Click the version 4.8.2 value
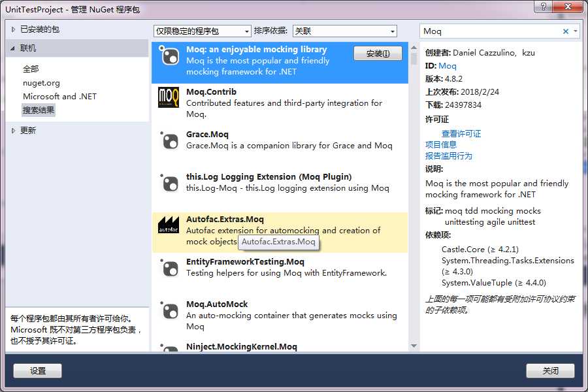This screenshot has height=392, width=588. (453, 79)
